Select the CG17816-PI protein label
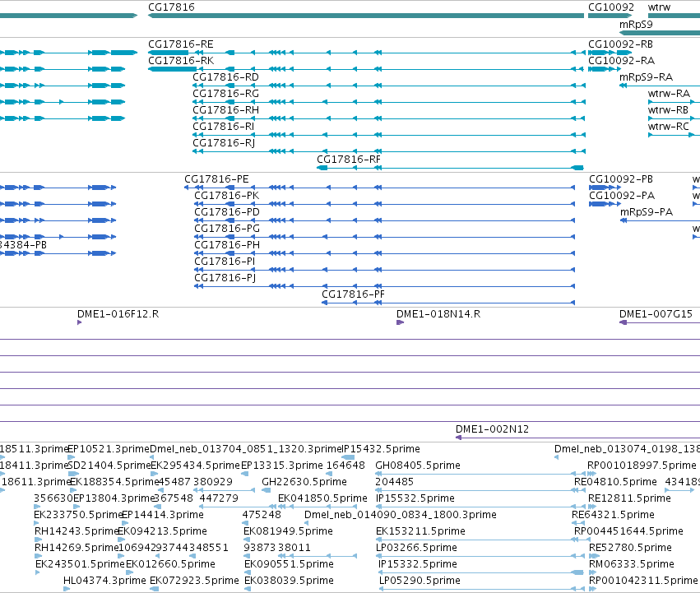 point(225,262)
